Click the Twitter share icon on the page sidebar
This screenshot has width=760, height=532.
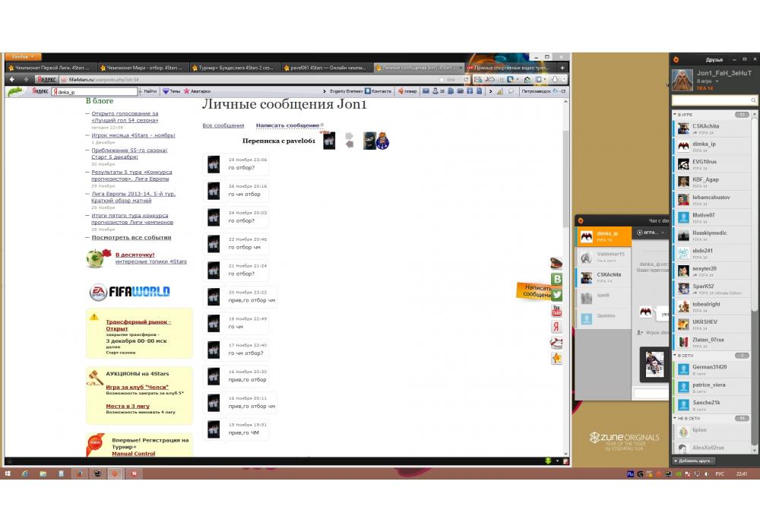[x=557, y=295]
